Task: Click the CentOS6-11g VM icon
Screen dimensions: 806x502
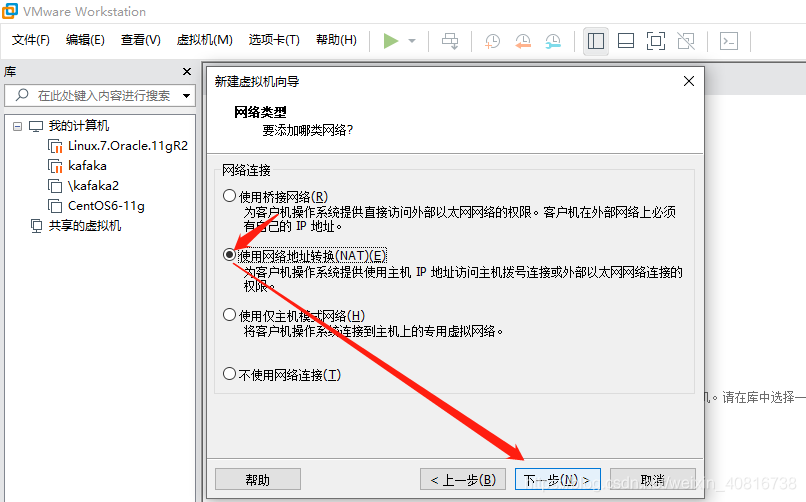Action: pos(55,206)
